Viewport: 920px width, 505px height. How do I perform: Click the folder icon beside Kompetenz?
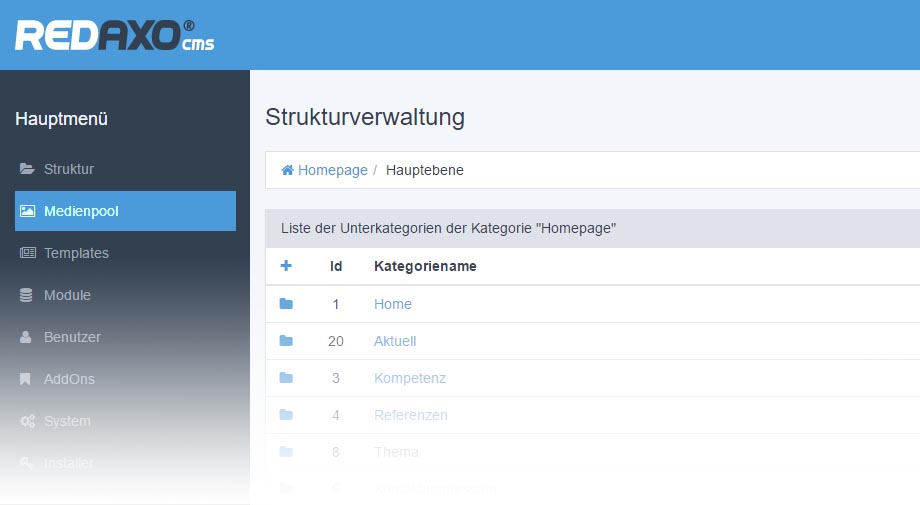286,378
